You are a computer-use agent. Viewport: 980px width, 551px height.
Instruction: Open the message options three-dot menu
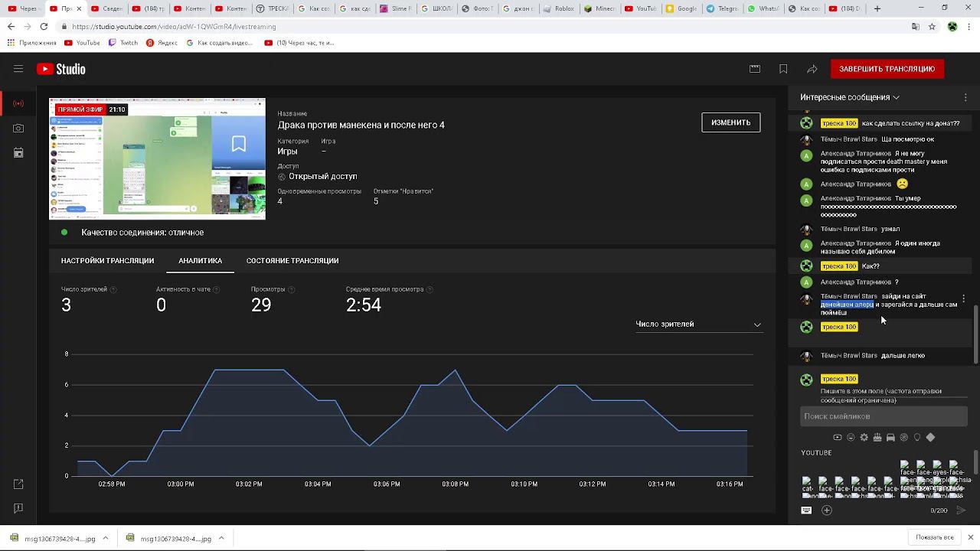point(963,298)
